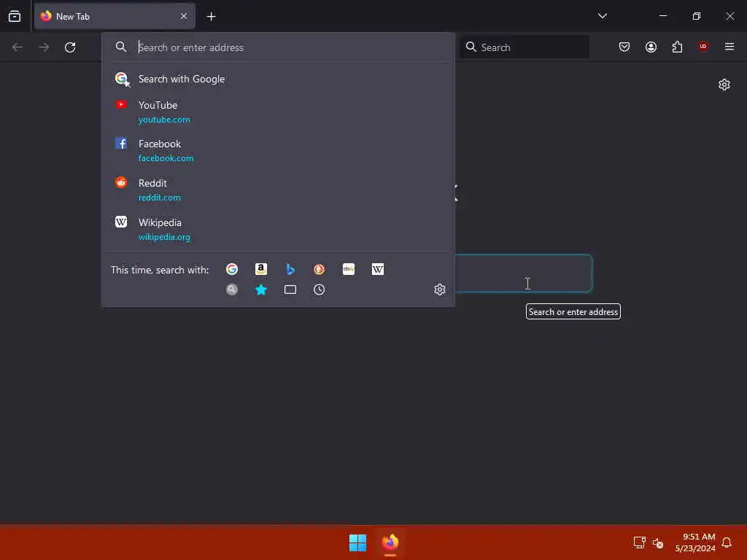The height and width of the screenshot is (560, 747).
Task: Search this time with Bing icon
Action: click(290, 269)
